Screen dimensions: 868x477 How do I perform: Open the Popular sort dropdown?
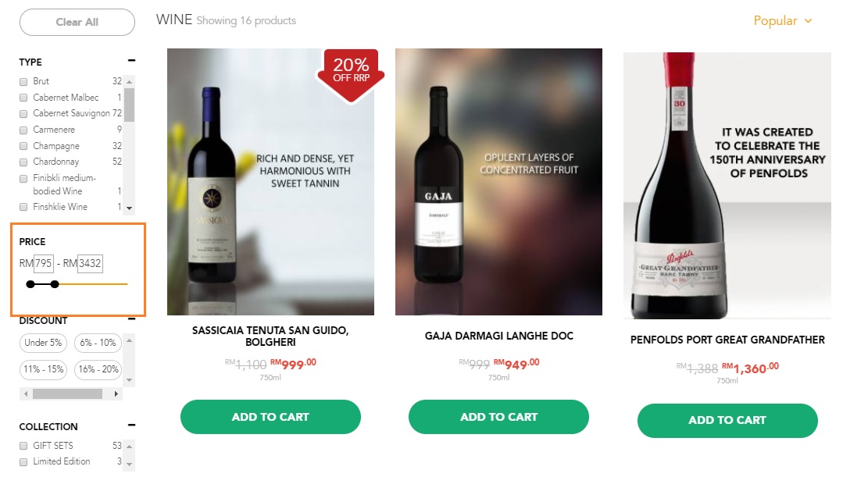783,21
